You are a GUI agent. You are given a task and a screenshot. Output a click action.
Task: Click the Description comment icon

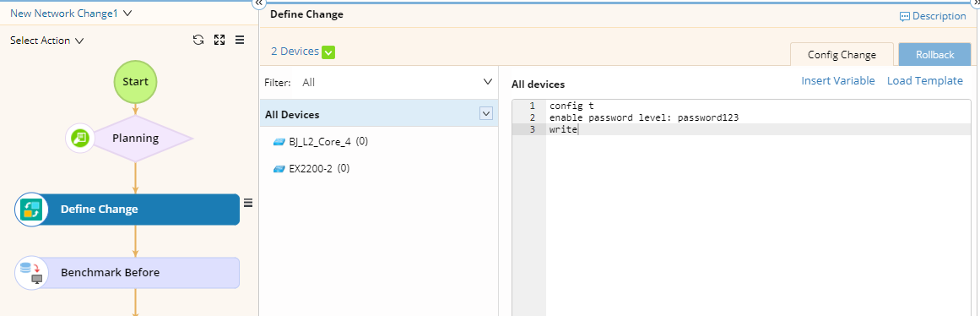[904, 17]
